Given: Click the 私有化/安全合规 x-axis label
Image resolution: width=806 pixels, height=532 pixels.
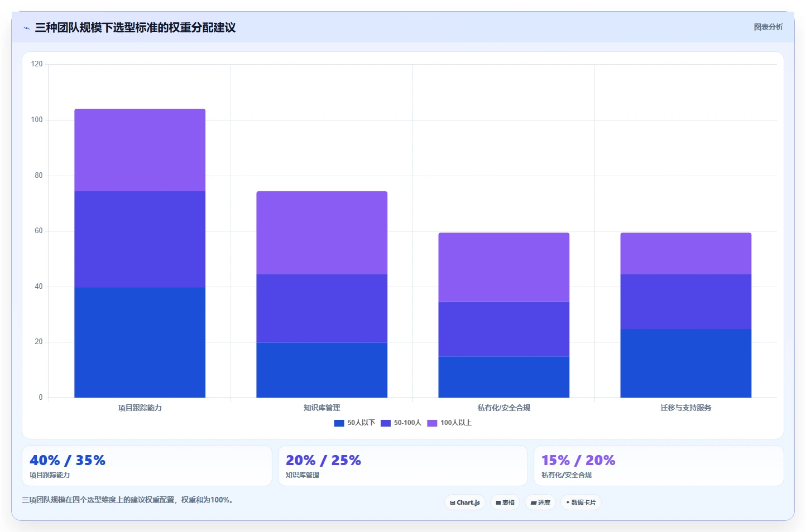Looking at the screenshot, I should (504, 408).
